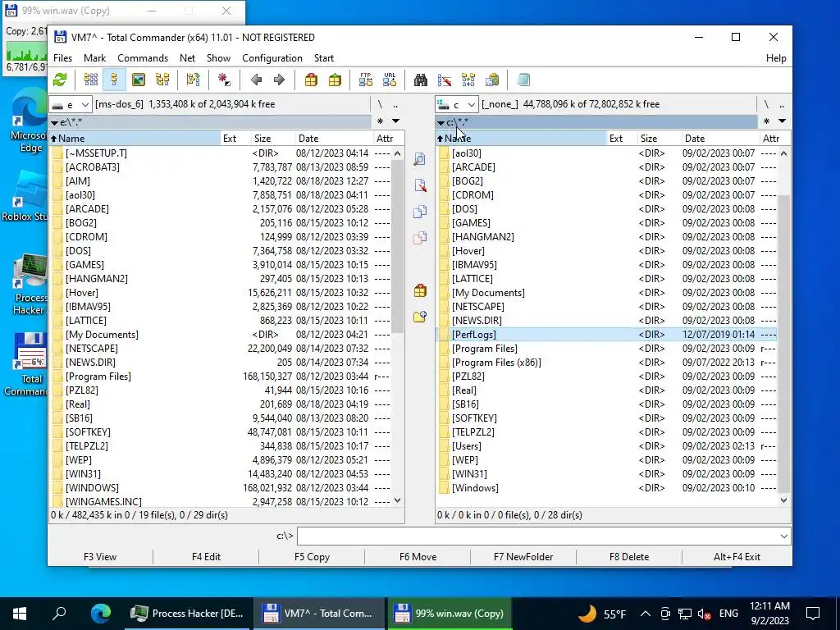This screenshot has width=840, height=630.
Task: Click the copy names to clipboard icon
Action: point(492,80)
